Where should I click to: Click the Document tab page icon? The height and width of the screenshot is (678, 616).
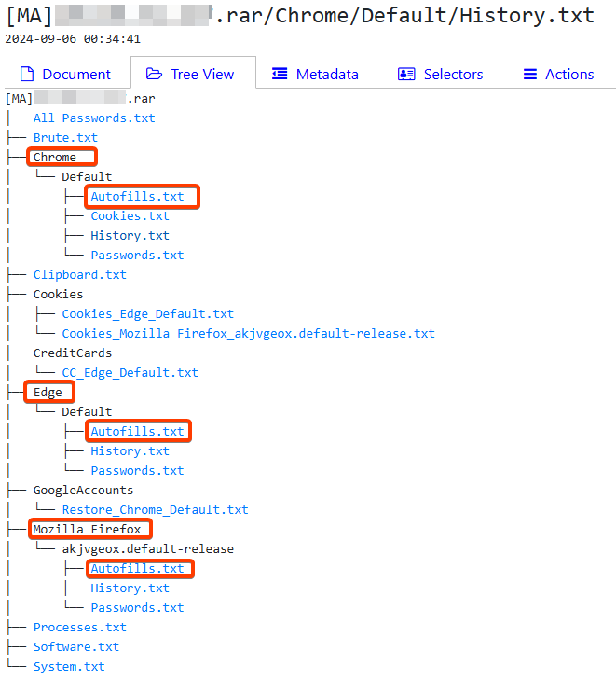26,75
